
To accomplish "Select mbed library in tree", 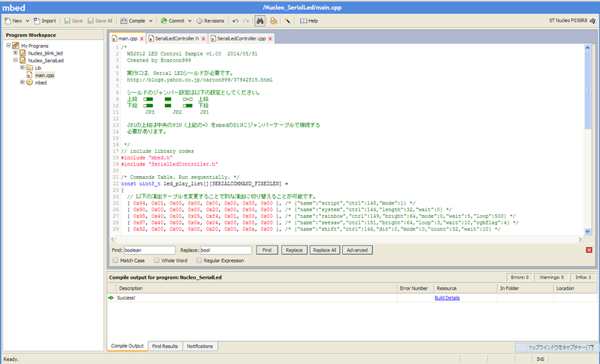I will (40, 82).
